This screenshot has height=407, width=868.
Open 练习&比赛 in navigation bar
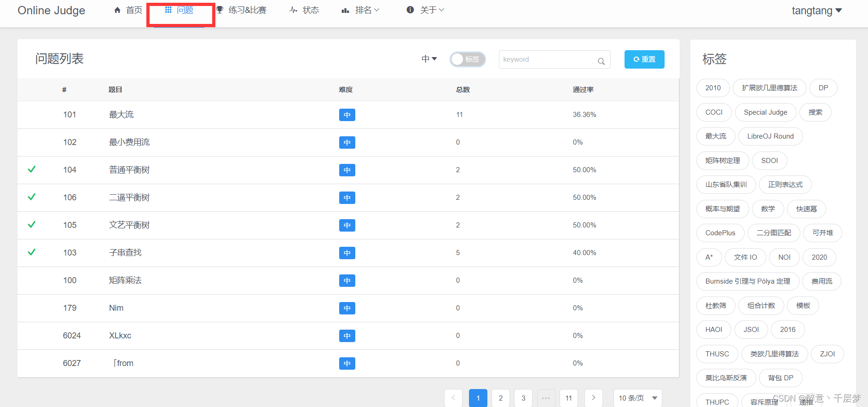[x=242, y=10]
